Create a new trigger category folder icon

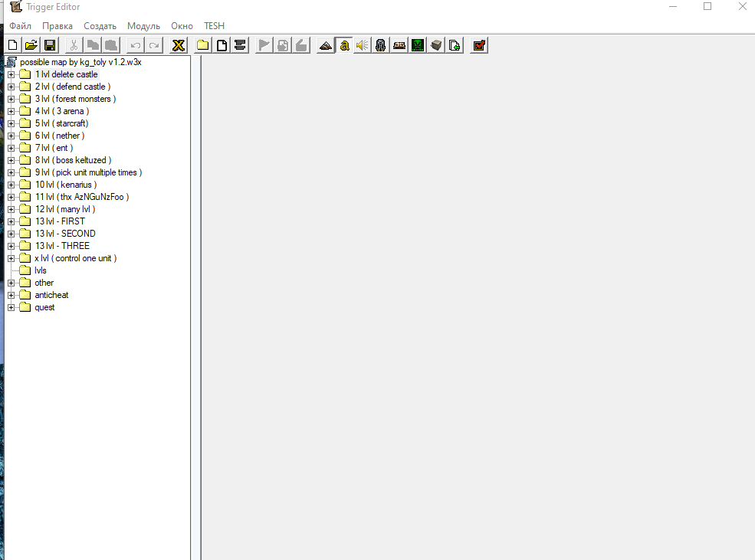click(202, 45)
